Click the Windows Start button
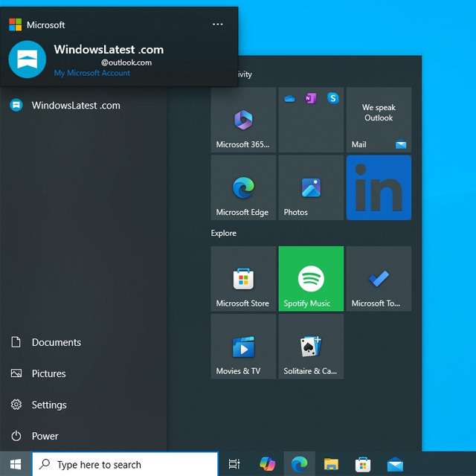This screenshot has width=476, height=476. point(15,464)
